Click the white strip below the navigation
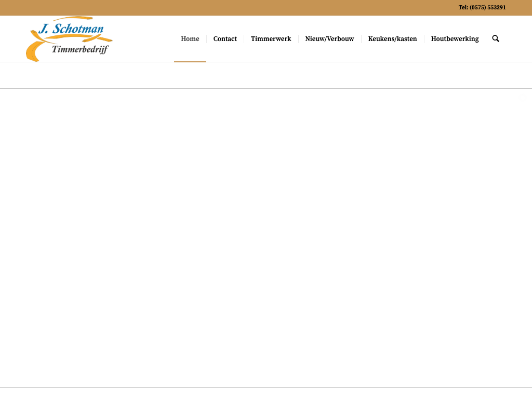Screen dimensions: 532x399 pos(266,75)
